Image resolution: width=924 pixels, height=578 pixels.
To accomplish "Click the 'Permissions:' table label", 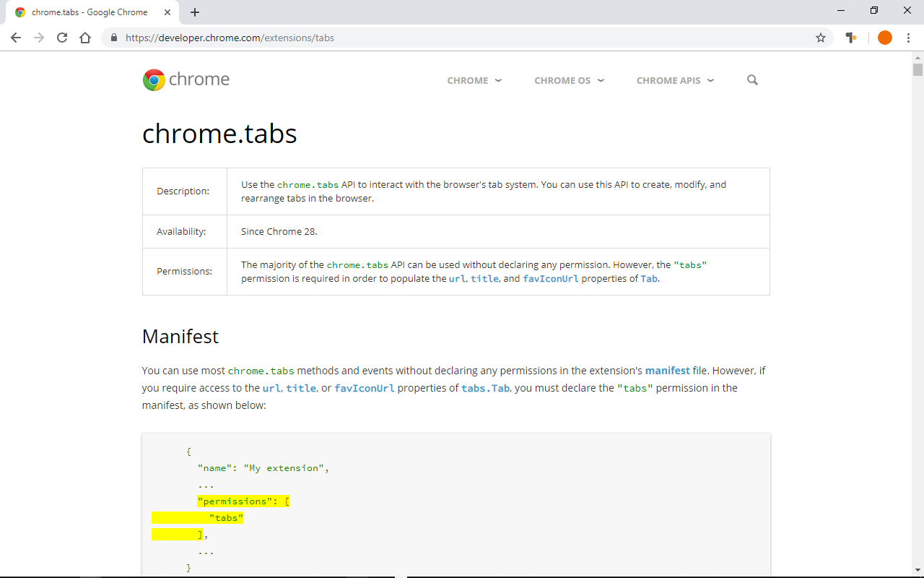I will pyautogui.click(x=184, y=272).
